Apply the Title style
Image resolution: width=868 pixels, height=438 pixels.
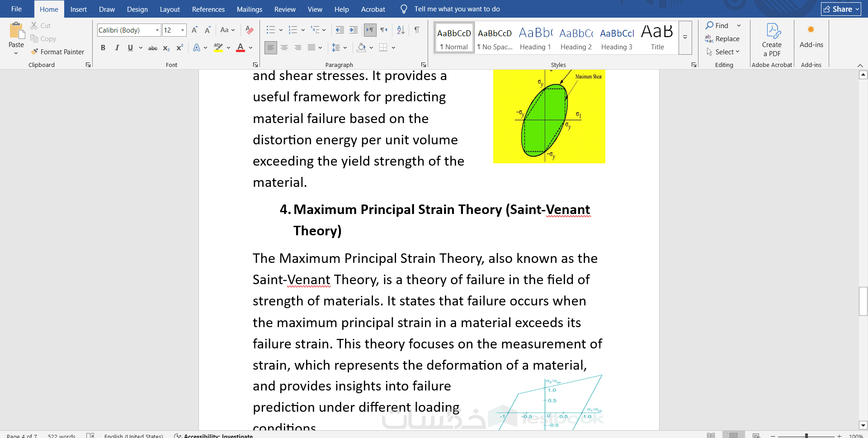coord(657,38)
